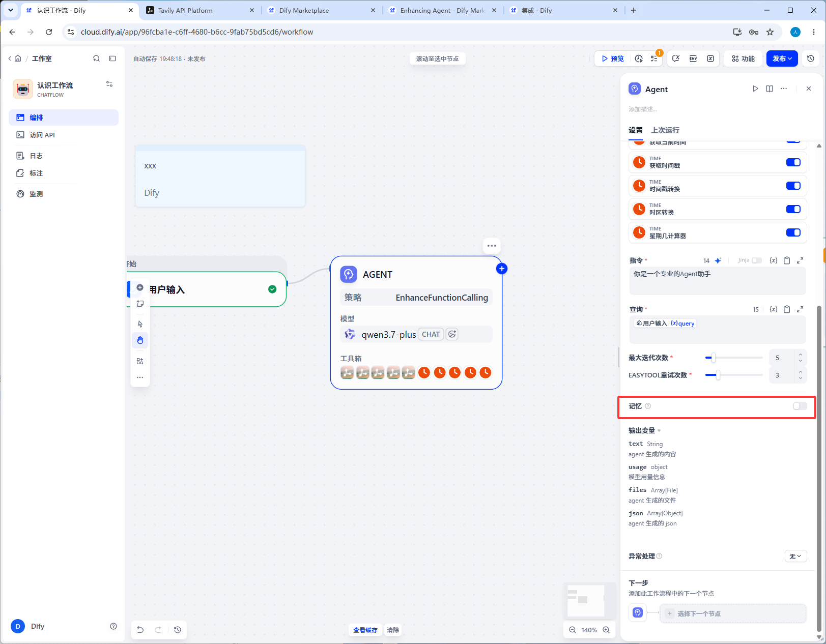This screenshot has height=644, width=826.
Task: Open the 140% zoom level dropdown
Action: tap(589, 630)
